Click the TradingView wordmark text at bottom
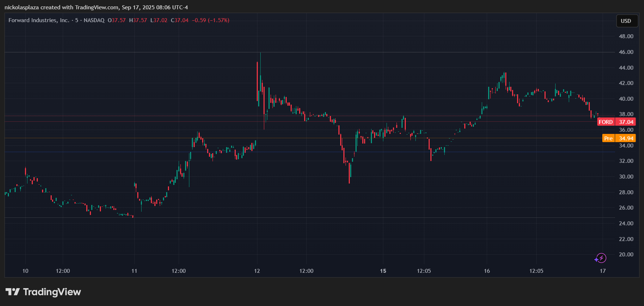Screen dimensions: 644x306 [x=52, y=292]
